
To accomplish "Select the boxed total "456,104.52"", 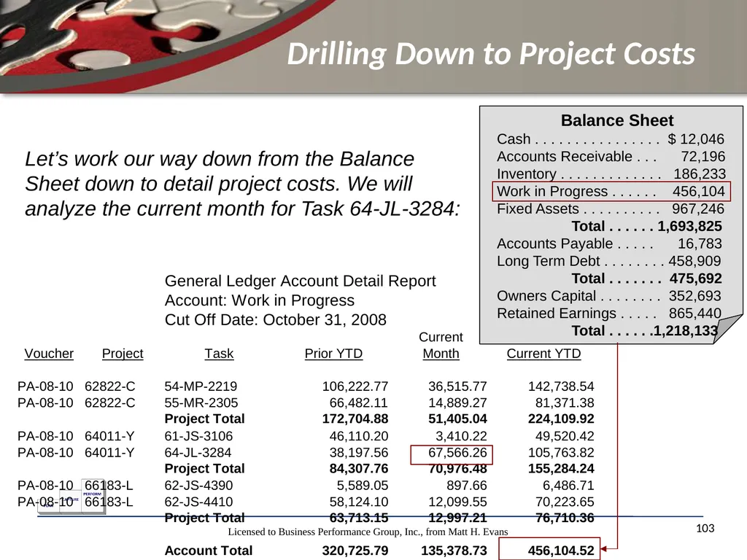I will (549, 550).
